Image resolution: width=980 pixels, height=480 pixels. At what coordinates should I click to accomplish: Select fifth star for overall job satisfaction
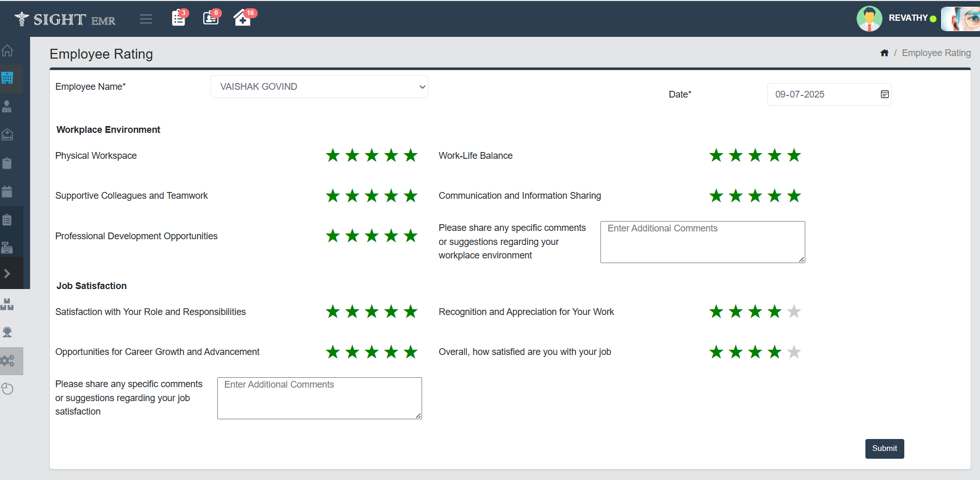794,352
